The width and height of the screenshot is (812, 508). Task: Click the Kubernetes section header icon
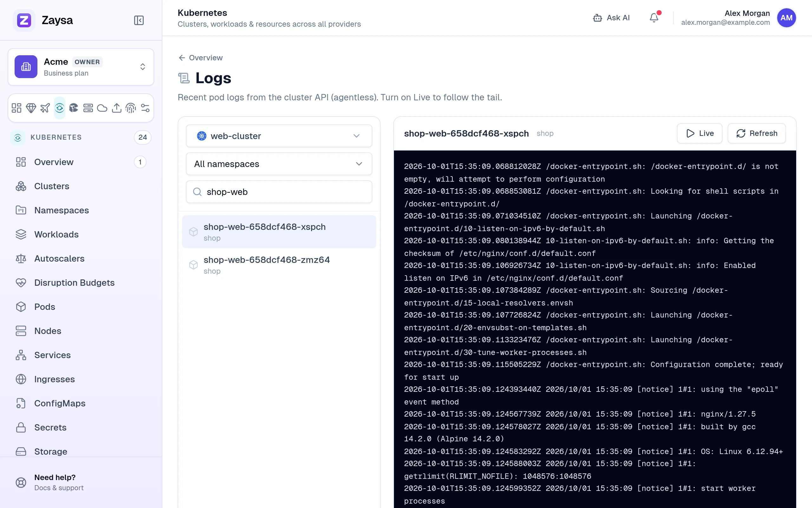coord(18,137)
